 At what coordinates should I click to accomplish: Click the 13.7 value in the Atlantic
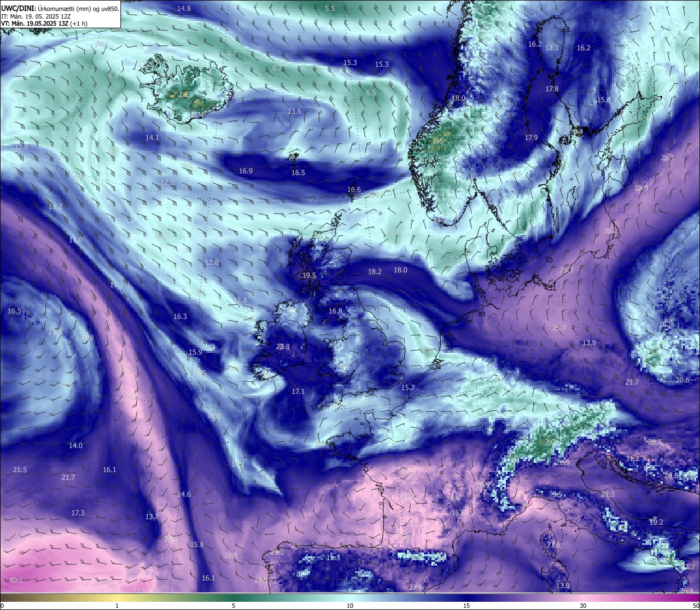point(151,517)
